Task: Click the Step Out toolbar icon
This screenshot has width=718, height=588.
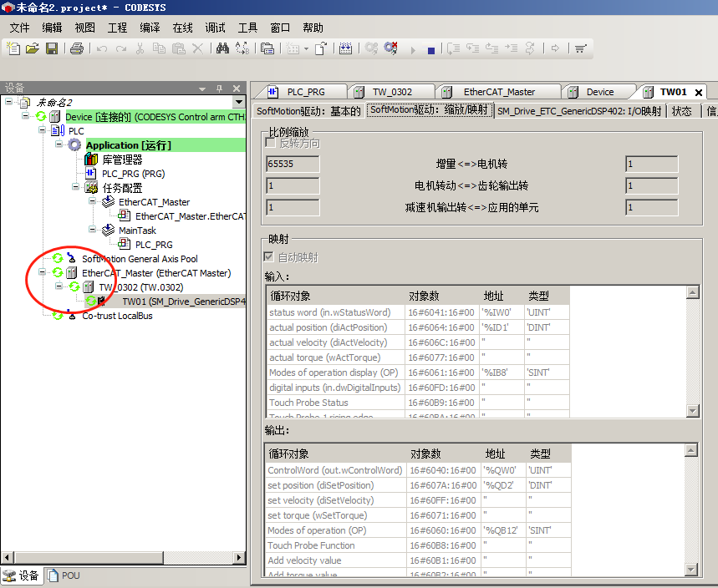Action: tap(491, 48)
